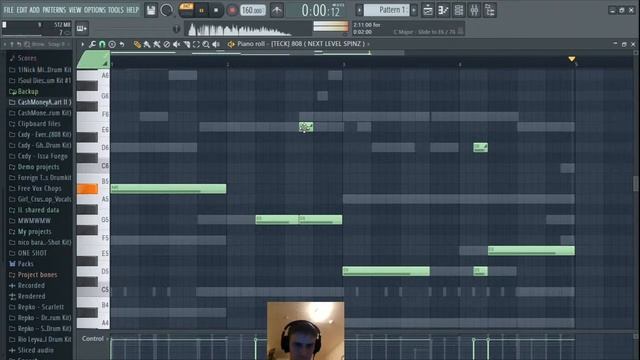Open the Browser view icon
Viewport: 640px width, 360px height.
point(490,10)
